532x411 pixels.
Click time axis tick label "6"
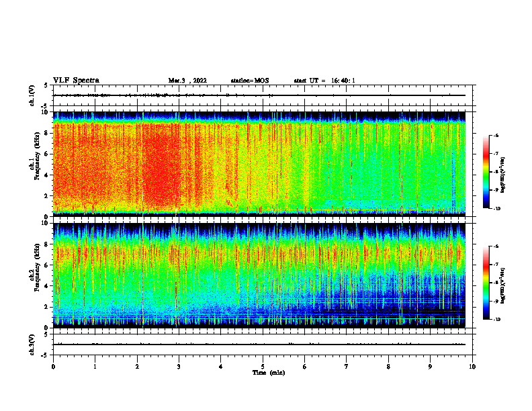[305, 367]
